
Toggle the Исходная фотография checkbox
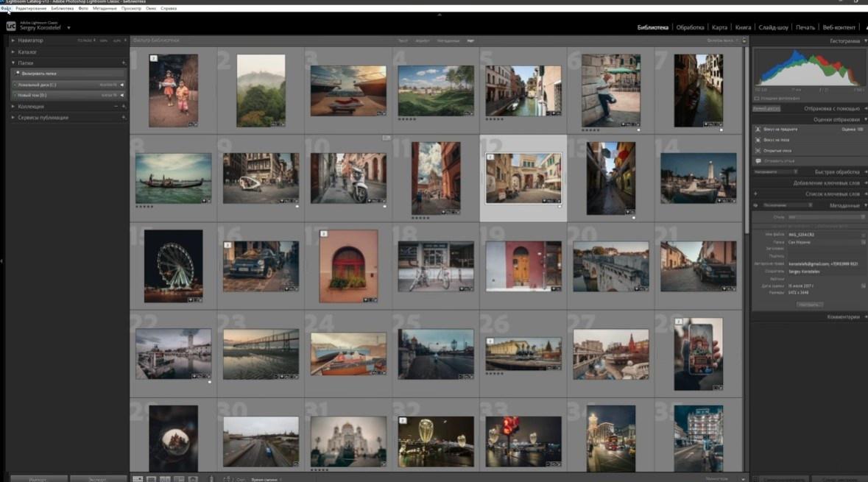coord(757,99)
